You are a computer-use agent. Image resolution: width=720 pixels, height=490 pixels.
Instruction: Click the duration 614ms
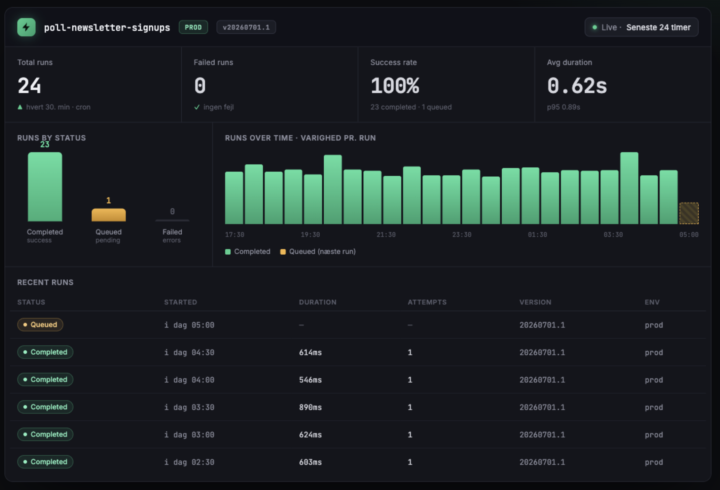coord(310,353)
